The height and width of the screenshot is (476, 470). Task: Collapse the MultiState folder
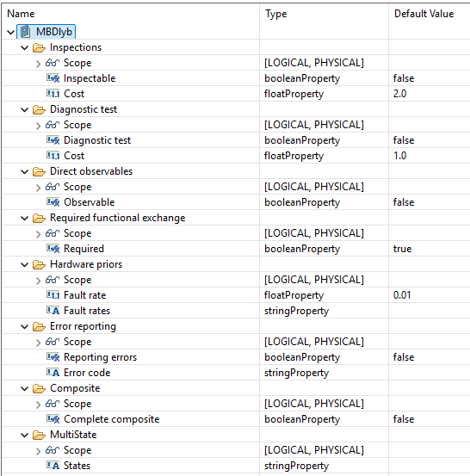25,435
